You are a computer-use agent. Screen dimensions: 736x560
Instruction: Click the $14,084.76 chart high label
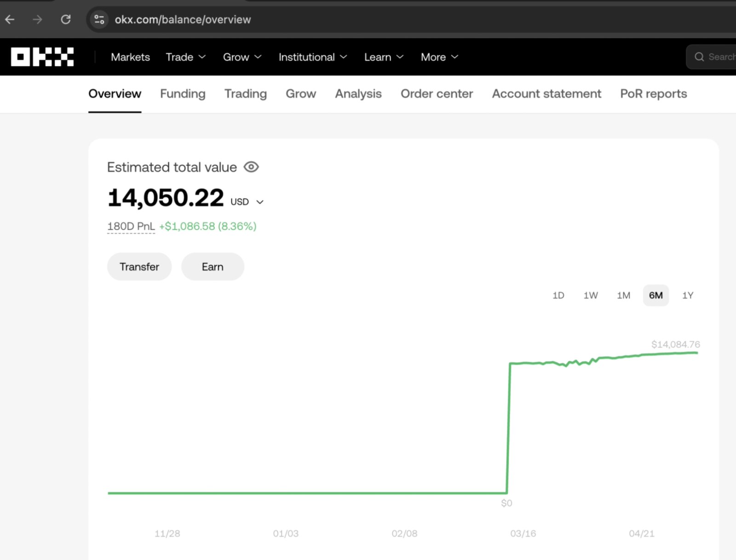pos(676,344)
